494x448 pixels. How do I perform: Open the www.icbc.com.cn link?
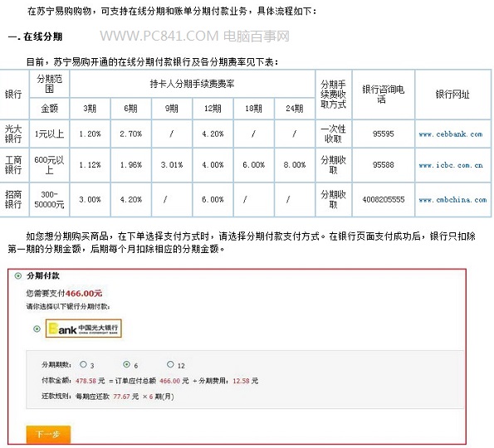(x=451, y=165)
